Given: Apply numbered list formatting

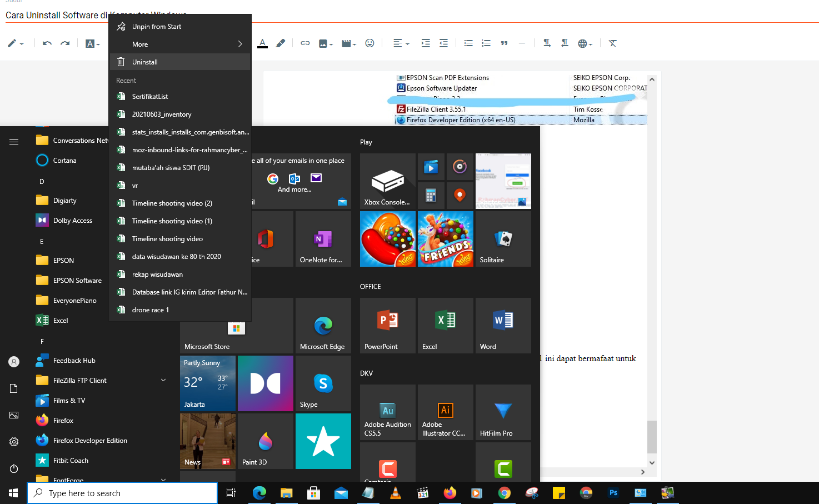Looking at the screenshot, I should click(x=486, y=43).
